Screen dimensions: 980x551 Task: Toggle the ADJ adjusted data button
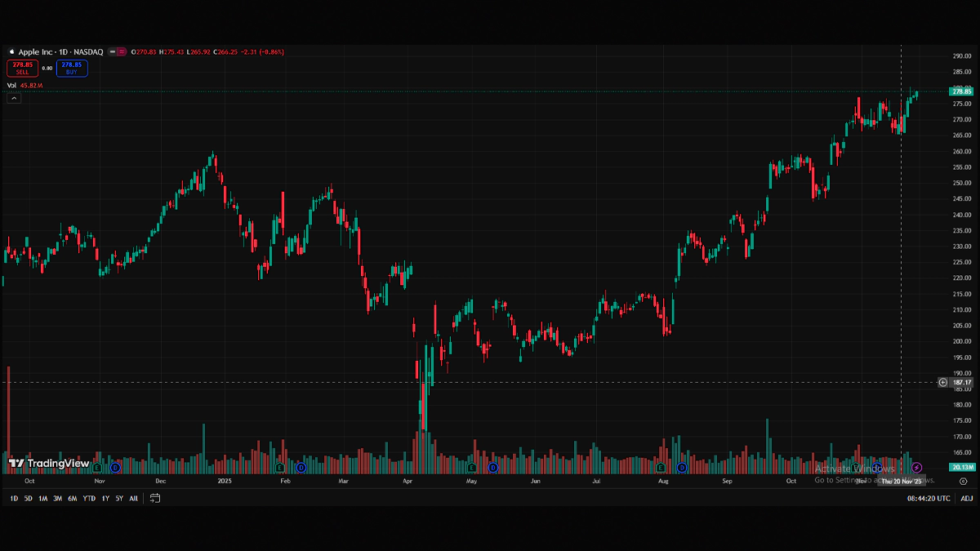[x=966, y=498]
